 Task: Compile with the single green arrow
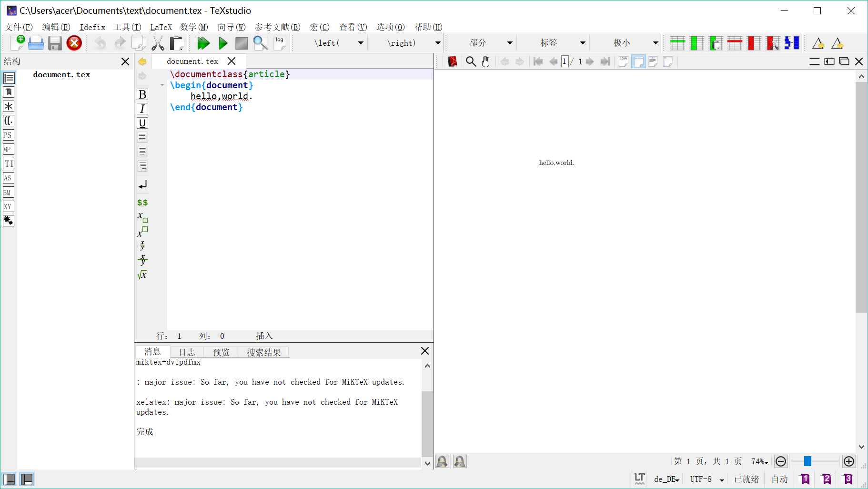tap(222, 43)
